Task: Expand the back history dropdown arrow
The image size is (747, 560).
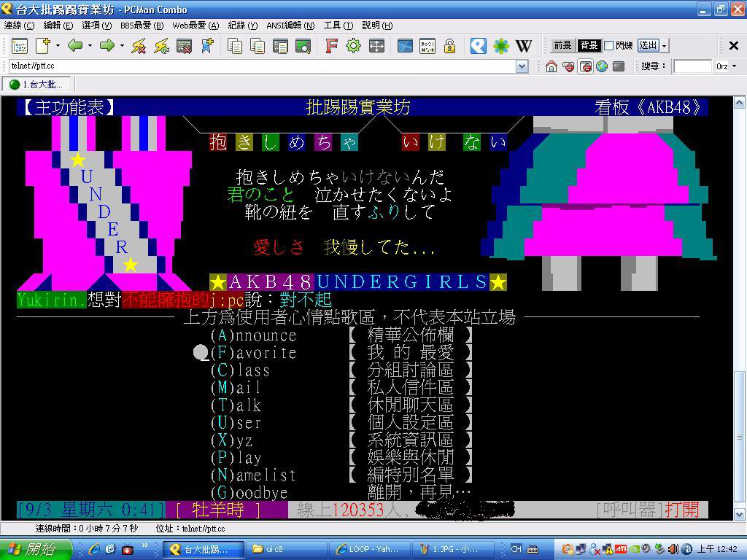Action: point(90,46)
